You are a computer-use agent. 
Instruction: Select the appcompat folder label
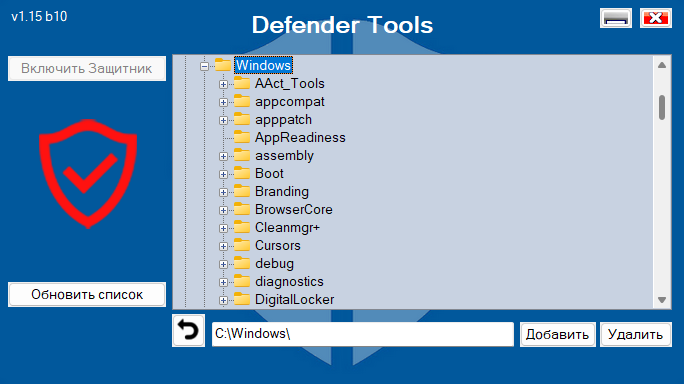click(x=290, y=102)
